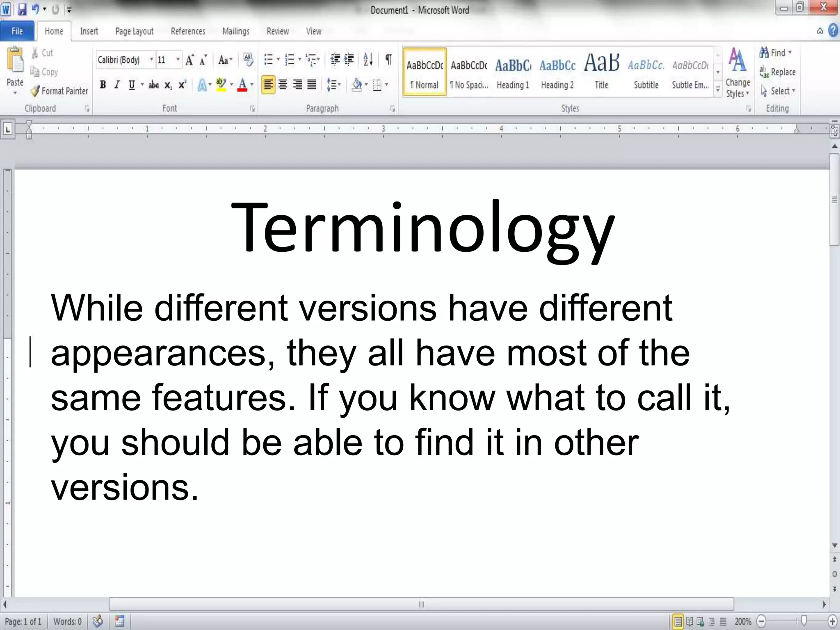Apply superscript formatting
840x630 pixels.
point(182,84)
